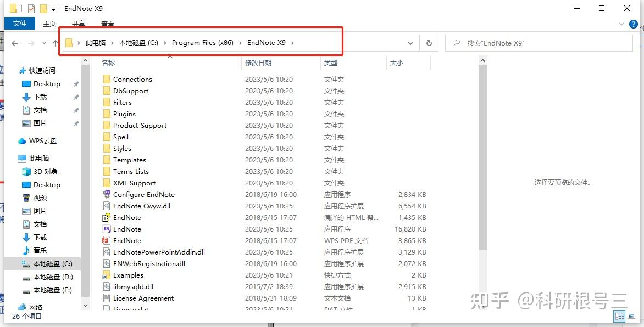This screenshot has height=327, width=644.
Task: Switch to the 查看 ribbon tab
Action: point(107,24)
